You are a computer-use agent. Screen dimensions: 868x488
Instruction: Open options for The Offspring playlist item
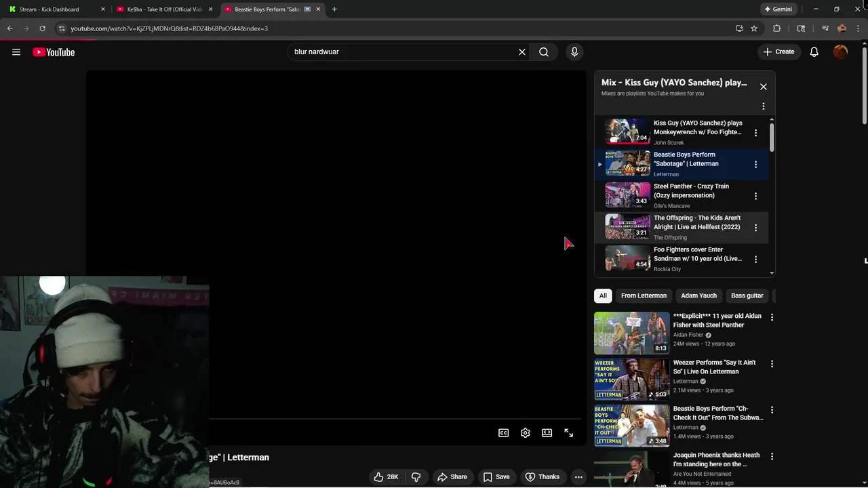(x=755, y=228)
